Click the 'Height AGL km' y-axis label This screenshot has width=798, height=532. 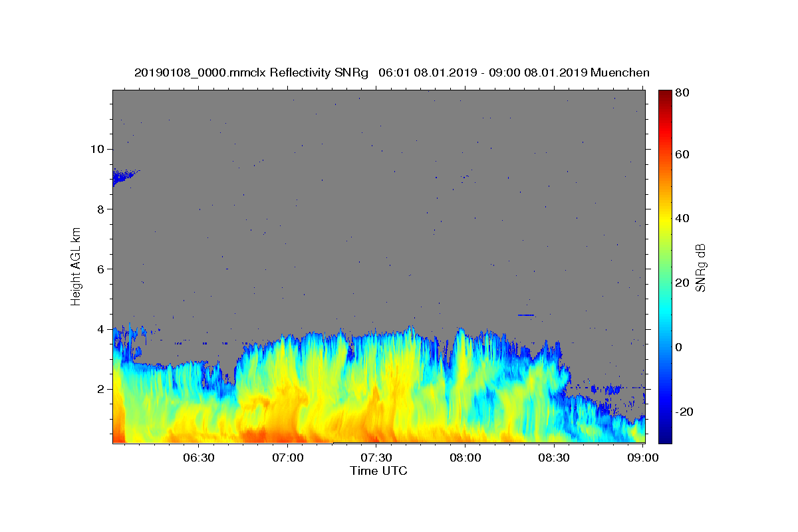click(76, 267)
